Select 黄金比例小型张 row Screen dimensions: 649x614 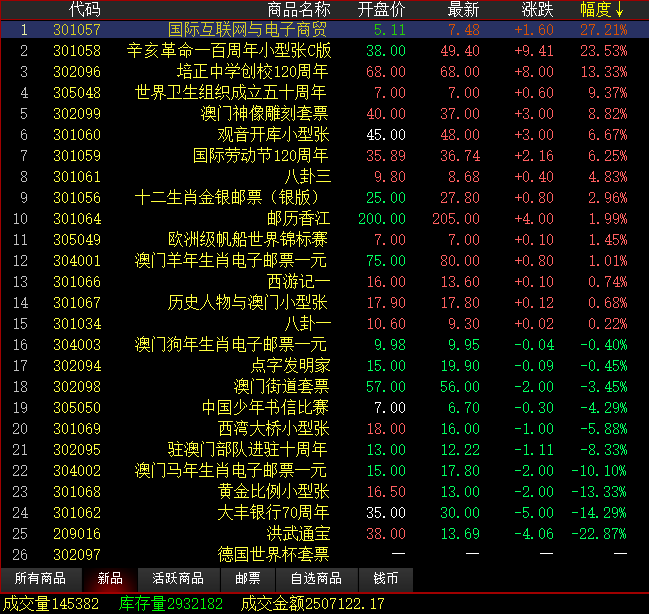pyautogui.click(x=324, y=492)
